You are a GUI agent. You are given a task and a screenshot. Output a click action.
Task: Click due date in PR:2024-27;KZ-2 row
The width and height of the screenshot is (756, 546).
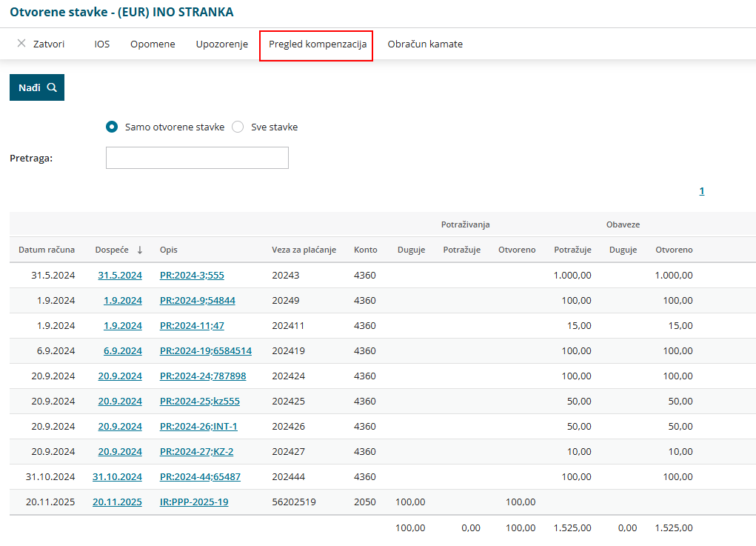coord(120,451)
